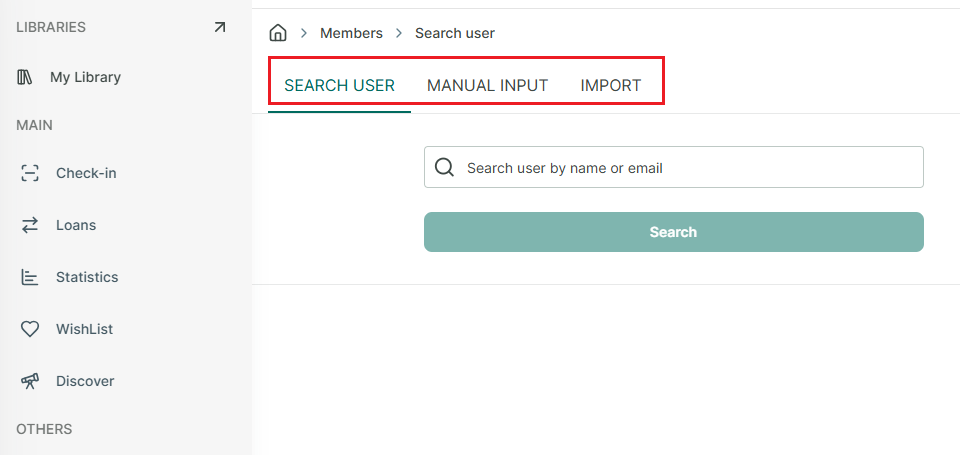Screen dimensions: 960x455
Task: Click the Discover telescope icon
Action: click(29, 381)
